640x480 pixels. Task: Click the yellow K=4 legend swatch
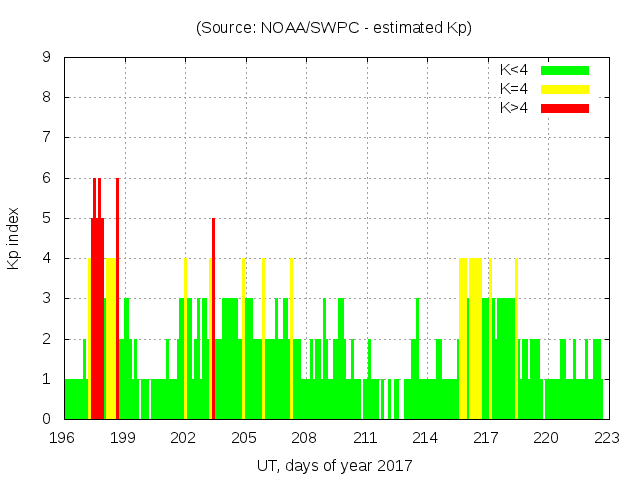coord(565,89)
